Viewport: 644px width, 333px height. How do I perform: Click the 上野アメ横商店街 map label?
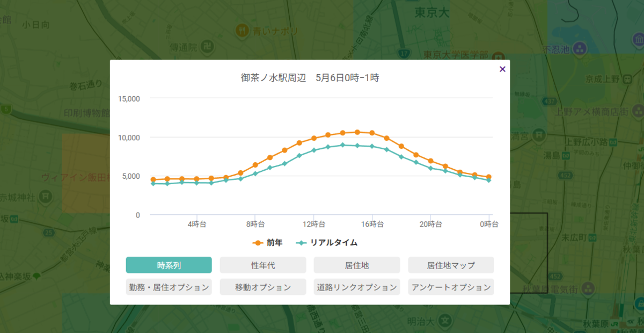pos(591,112)
